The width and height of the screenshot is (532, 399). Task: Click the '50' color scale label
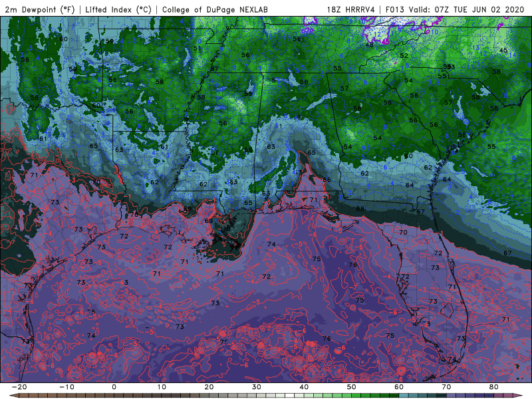coord(352,387)
